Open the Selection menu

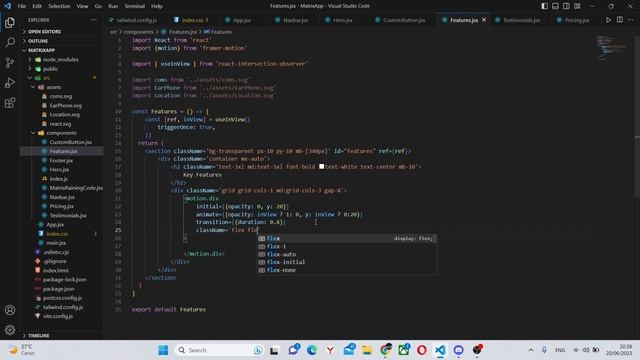pyautogui.click(x=59, y=6)
